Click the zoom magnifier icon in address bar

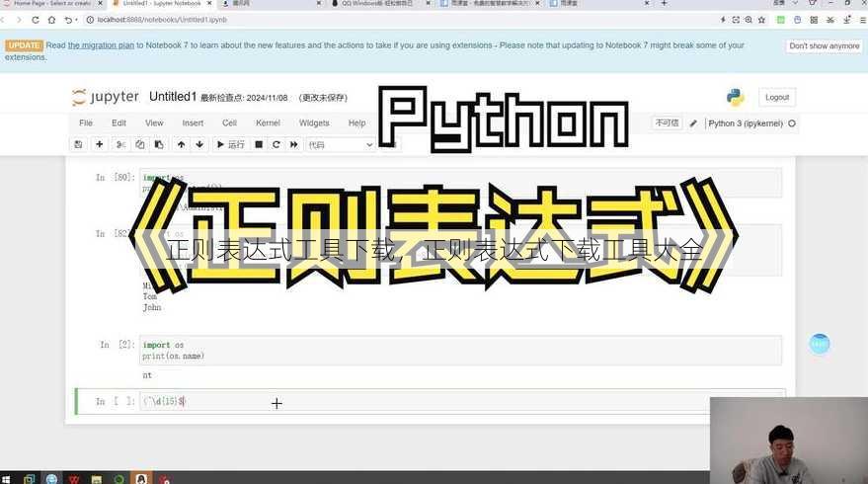[749, 20]
